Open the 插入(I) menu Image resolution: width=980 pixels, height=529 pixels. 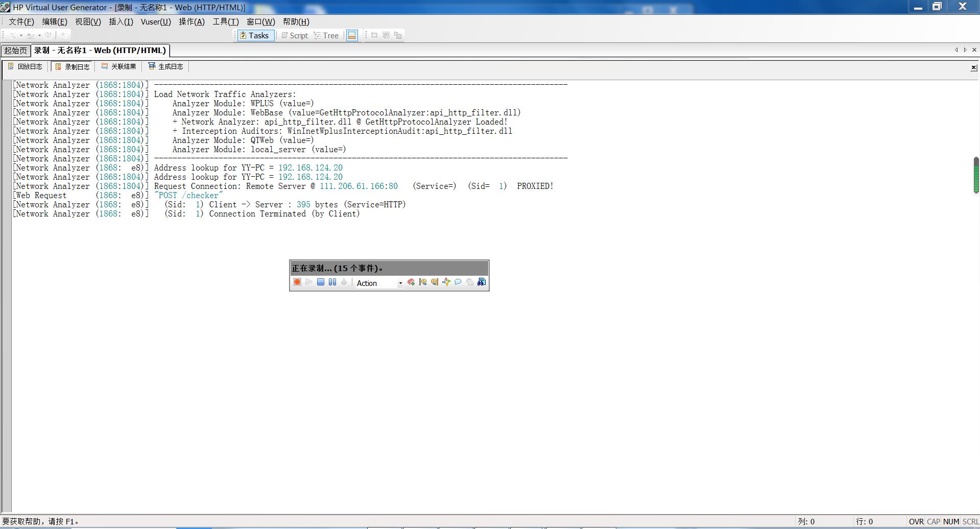pyautogui.click(x=121, y=21)
